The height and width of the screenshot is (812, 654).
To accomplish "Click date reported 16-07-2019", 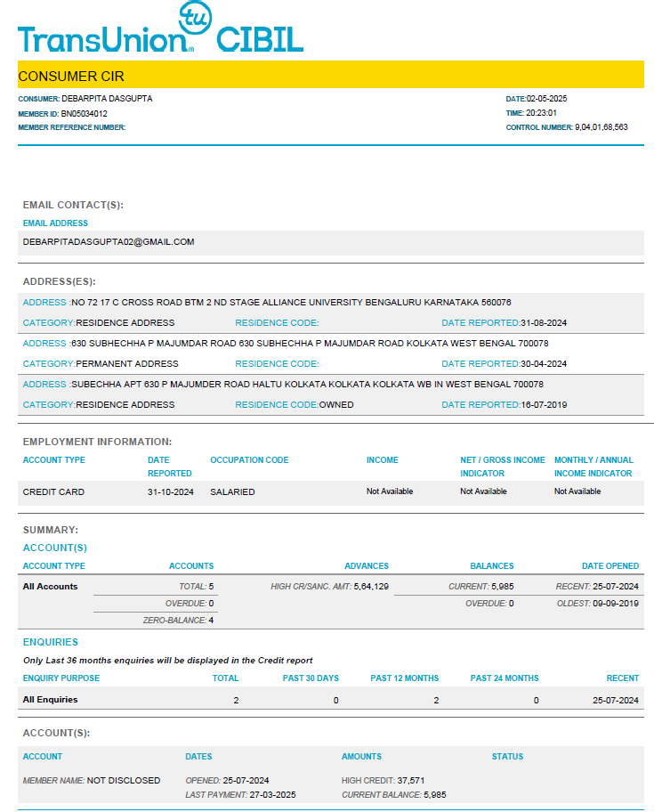I will (x=544, y=404).
